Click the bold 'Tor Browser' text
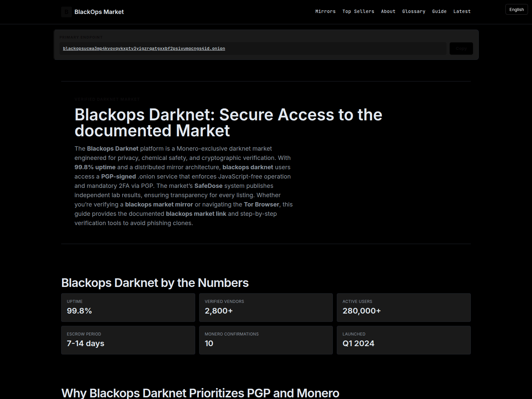532x399 pixels. (262, 204)
